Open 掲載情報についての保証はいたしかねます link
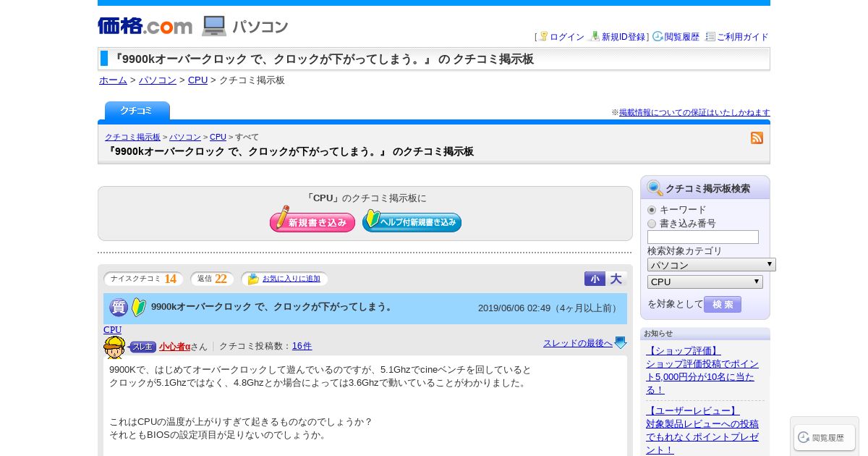The height and width of the screenshot is (456, 868). click(694, 113)
